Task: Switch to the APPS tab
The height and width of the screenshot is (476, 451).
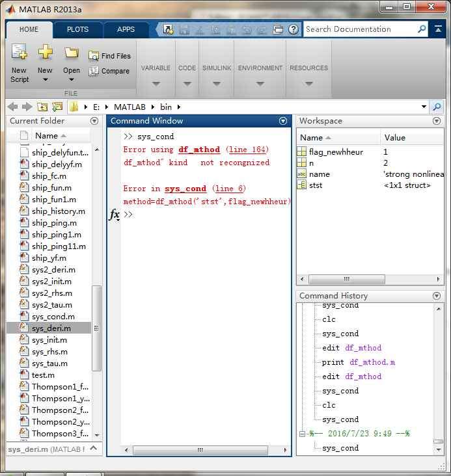Action: pyautogui.click(x=126, y=29)
